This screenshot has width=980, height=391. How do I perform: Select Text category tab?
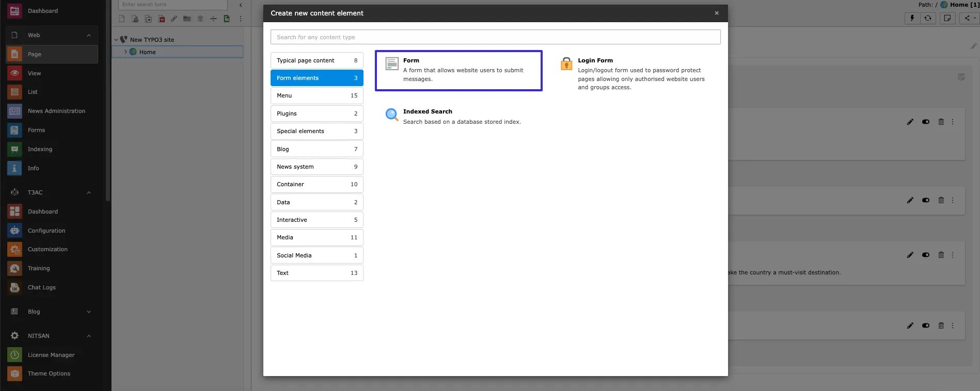pos(317,273)
